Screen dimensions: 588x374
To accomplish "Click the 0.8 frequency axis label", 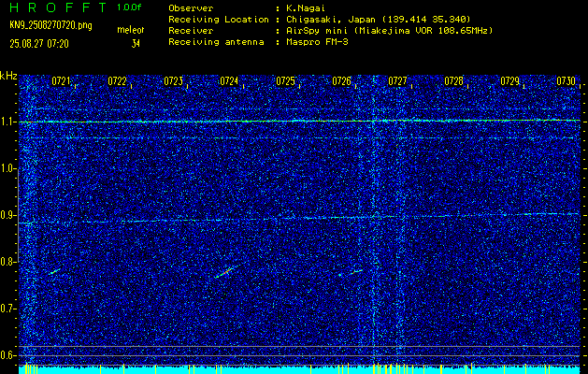I will 7,262.
